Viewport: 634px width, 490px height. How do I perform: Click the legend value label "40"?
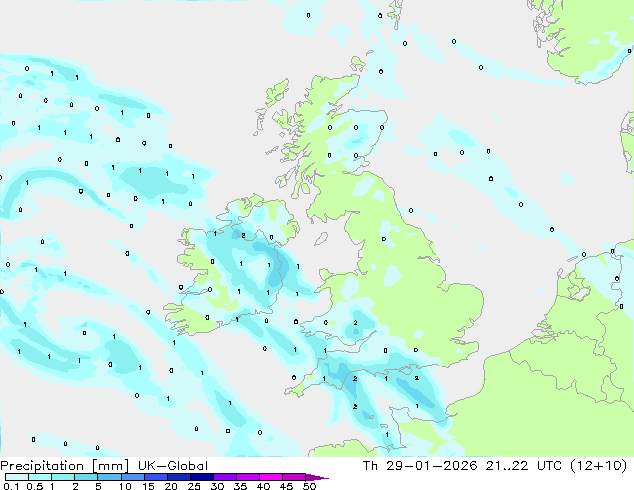[263, 486]
